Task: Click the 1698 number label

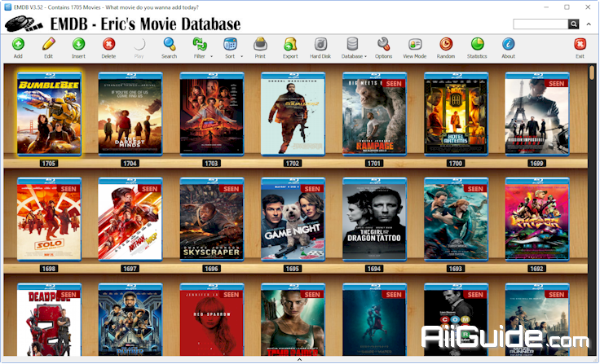Action: coord(49,269)
